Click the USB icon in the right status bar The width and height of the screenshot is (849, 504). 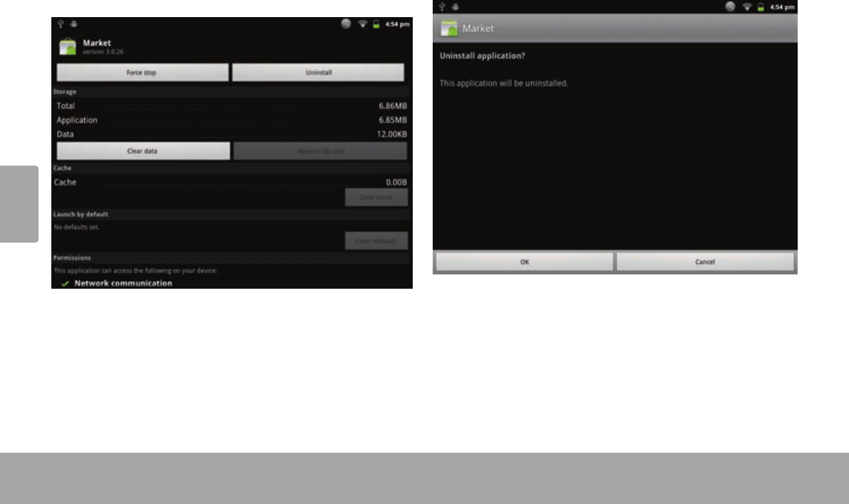click(443, 7)
